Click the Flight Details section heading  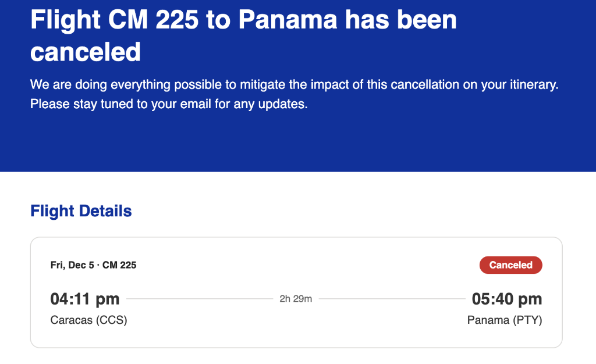click(x=81, y=210)
